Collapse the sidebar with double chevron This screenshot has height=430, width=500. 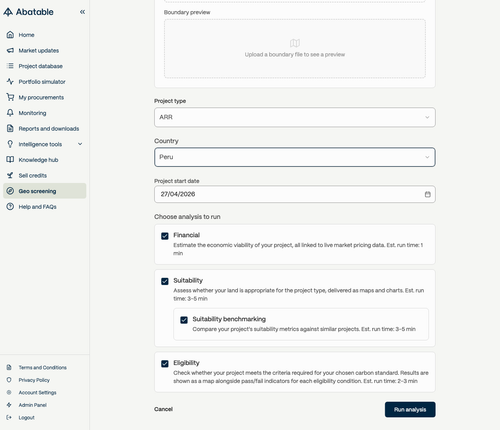tap(82, 12)
